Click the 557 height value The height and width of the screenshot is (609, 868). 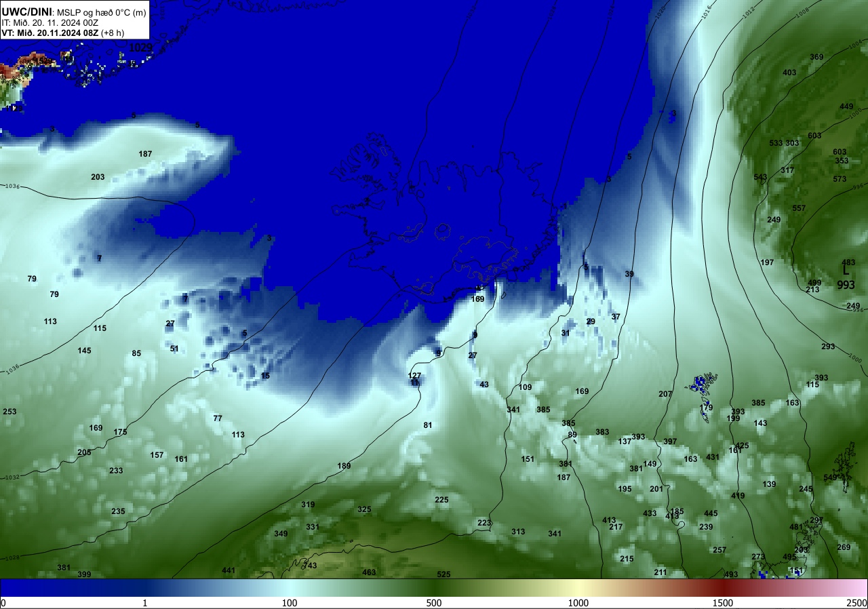click(799, 208)
